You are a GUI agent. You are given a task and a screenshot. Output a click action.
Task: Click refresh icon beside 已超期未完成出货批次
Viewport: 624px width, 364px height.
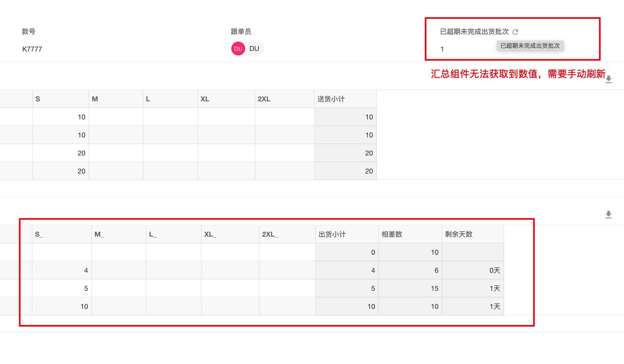515,32
